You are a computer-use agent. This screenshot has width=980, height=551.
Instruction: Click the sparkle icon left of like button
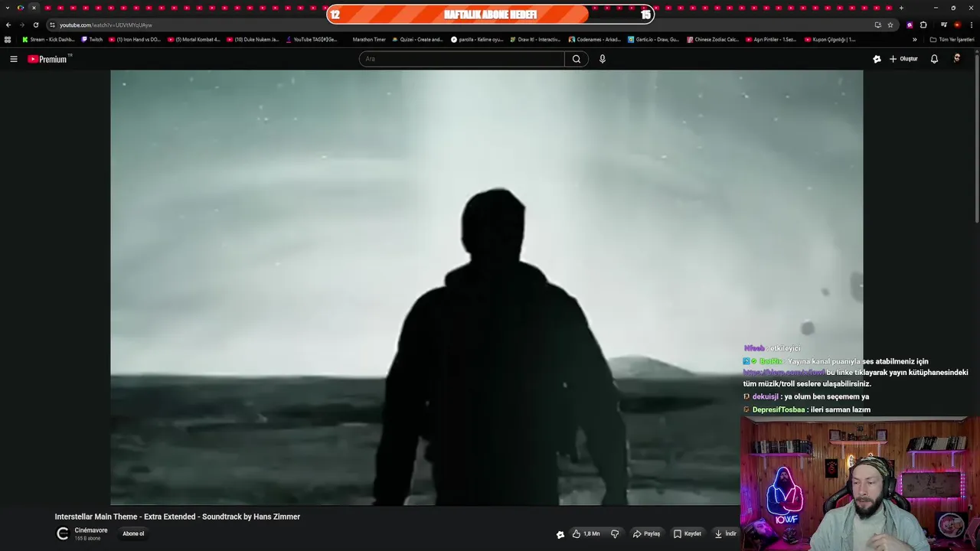click(x=560, y=534)
